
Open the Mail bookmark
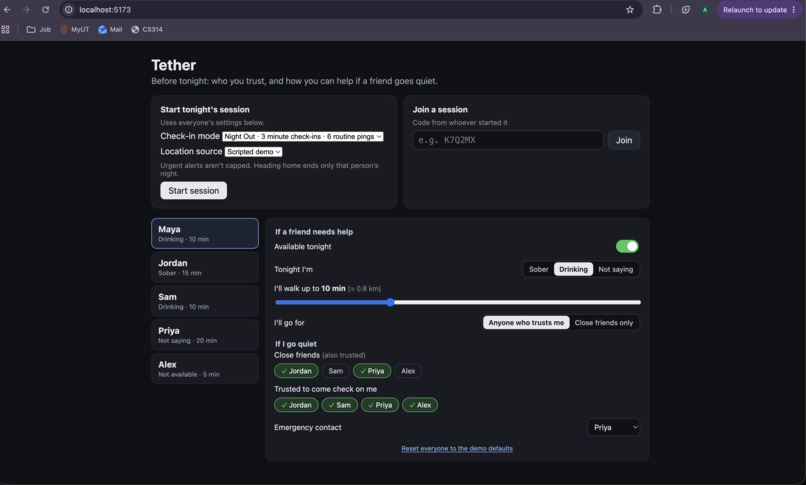coord(110,30)
